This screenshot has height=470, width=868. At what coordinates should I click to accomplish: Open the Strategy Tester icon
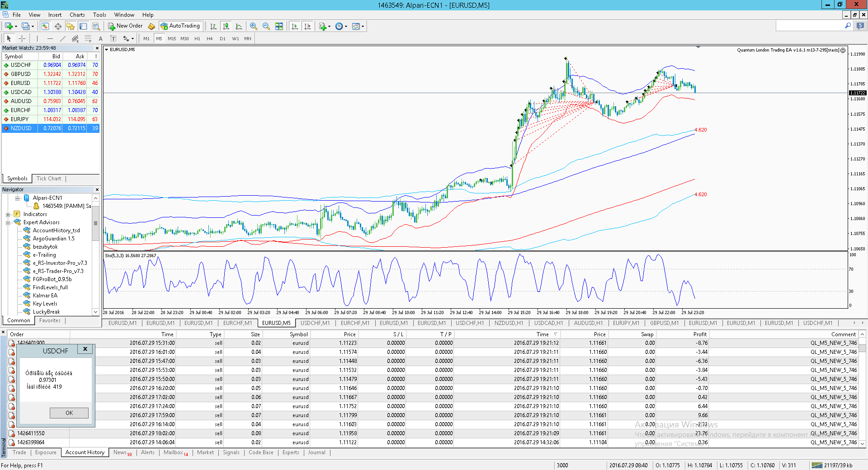(96, 26)
